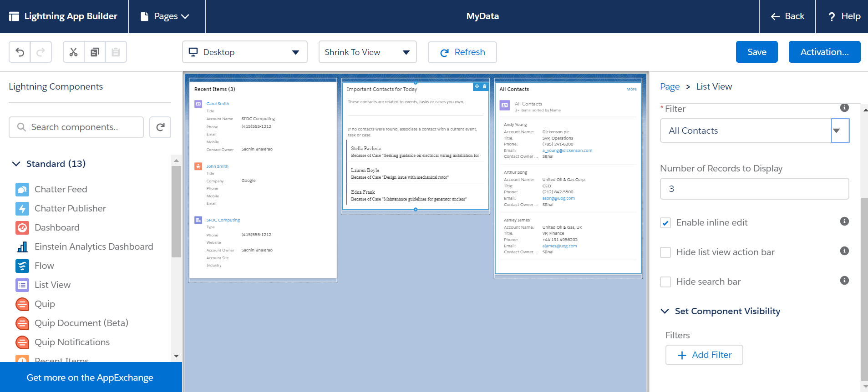Select the Flow component icon
This screenshot has height=392, width=868.
click(22, 266)
